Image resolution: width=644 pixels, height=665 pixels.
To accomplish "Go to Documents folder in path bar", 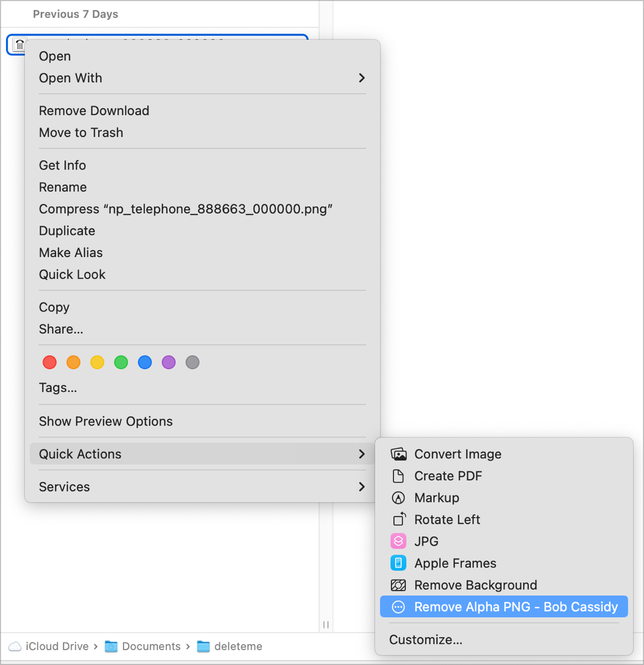I will pyautogui.click(x=151, y=646).
